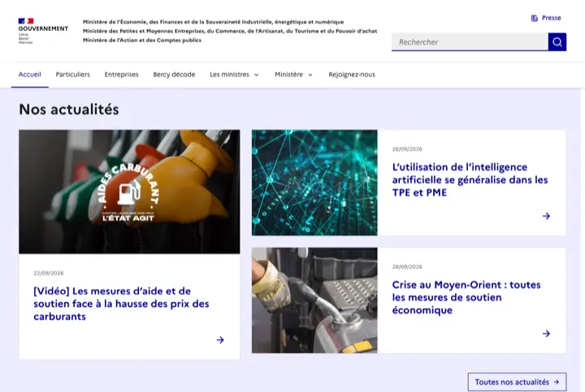Select the Bercy décode menu item
Viewport: 585px width, 392px height.
pos(174,75)
